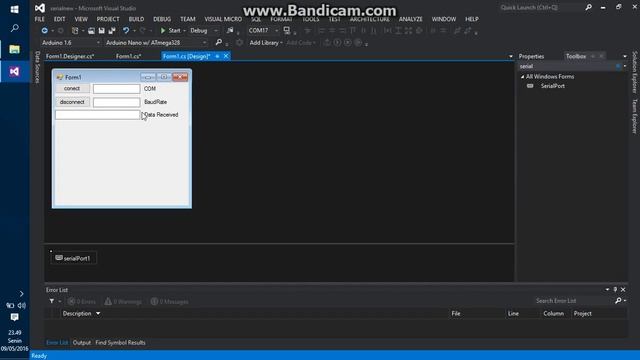Open the Solution Explorer side tab

pos(635,72)
